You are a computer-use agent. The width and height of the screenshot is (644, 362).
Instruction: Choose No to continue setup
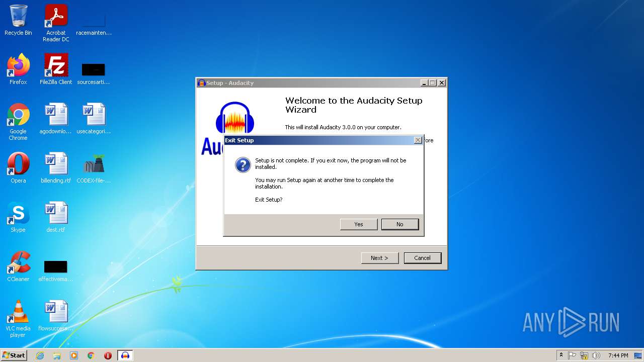tap(400, 224)
